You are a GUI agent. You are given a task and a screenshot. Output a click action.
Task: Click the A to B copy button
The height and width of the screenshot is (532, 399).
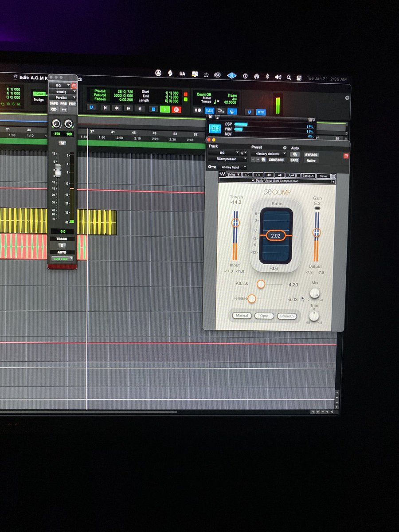(x=293, y=176)
